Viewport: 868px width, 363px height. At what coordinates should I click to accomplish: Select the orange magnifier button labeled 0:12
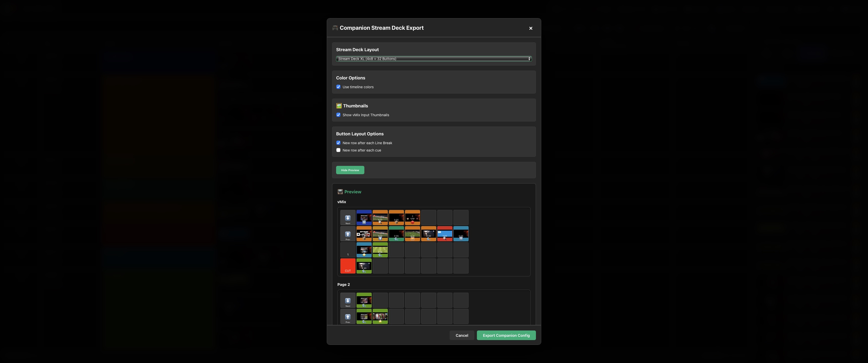[380, 218]
